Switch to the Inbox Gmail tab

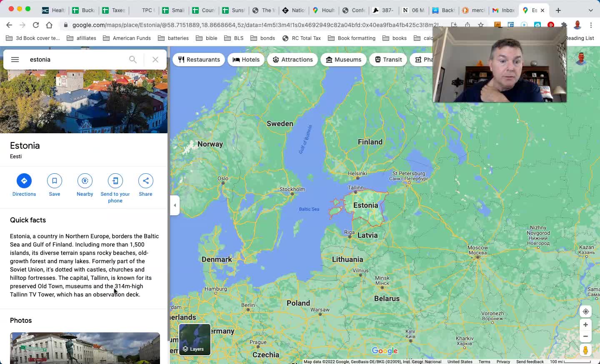click(x=503, y=10)
